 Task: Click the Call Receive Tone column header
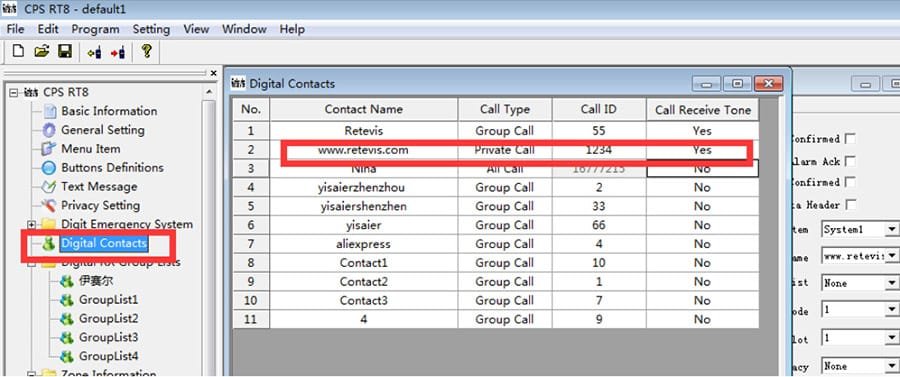pyautogui.click(x=703, y=110)
